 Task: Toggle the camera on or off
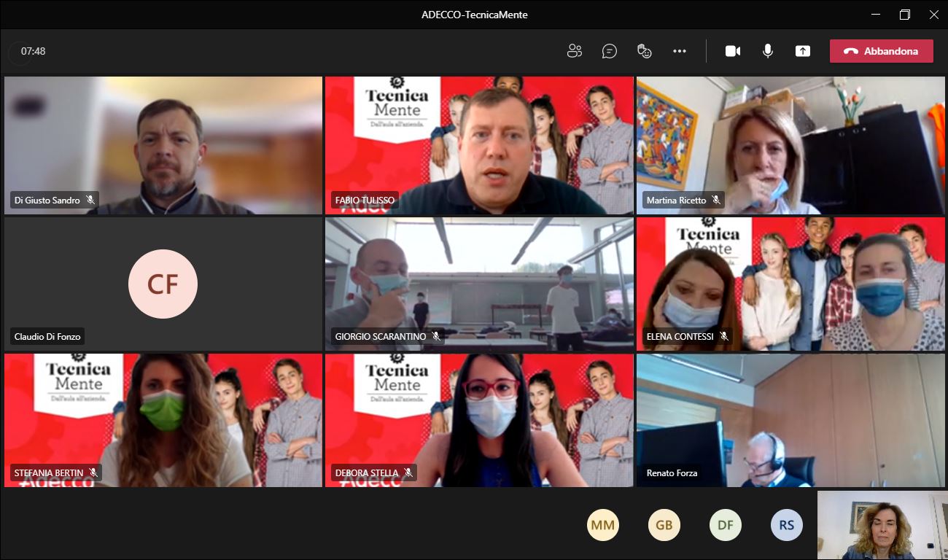click(733, 51)
